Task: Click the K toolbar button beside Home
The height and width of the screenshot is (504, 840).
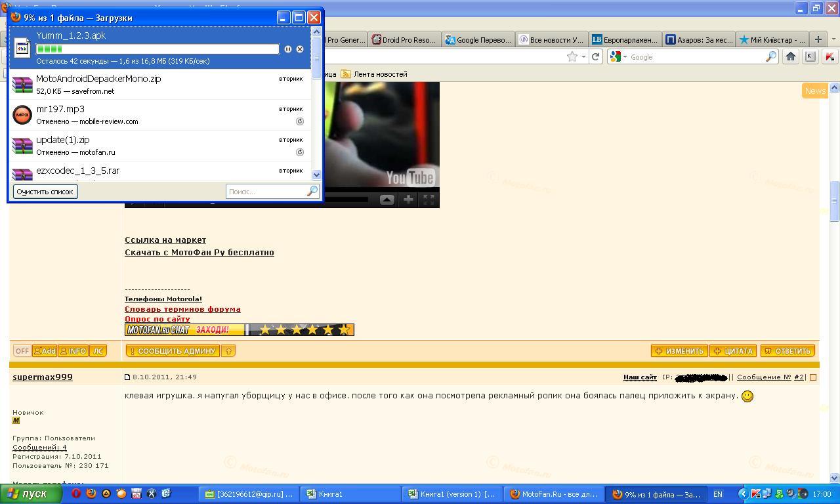Action: 810,56
